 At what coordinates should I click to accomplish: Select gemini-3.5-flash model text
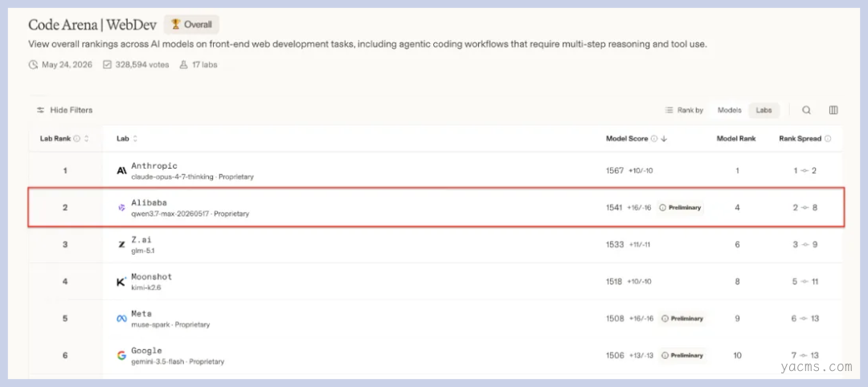tap(158, 361)
